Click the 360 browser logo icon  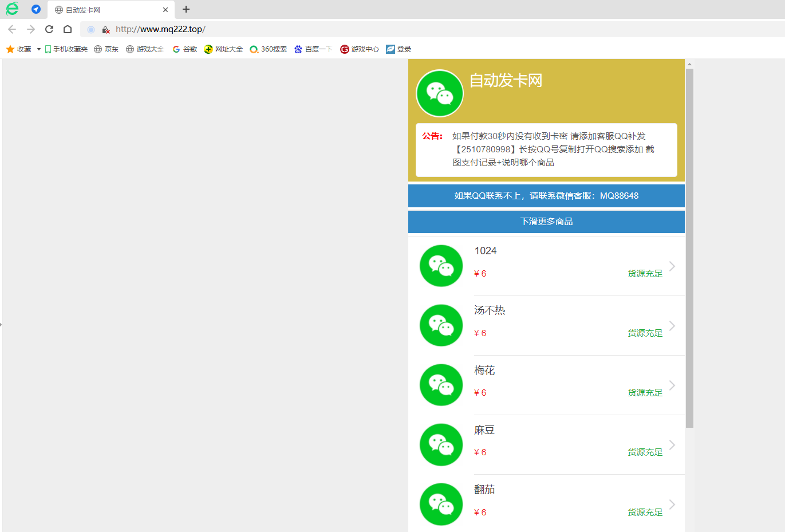coord(12,9)
